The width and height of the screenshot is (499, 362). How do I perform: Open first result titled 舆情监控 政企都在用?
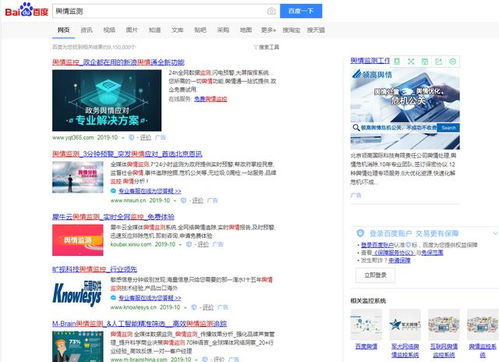118,62
